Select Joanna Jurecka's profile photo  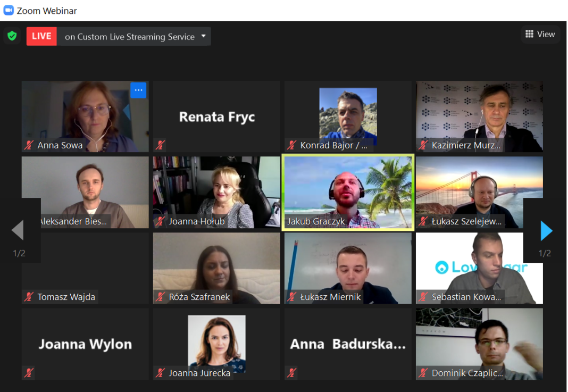[x=216, y=344]
